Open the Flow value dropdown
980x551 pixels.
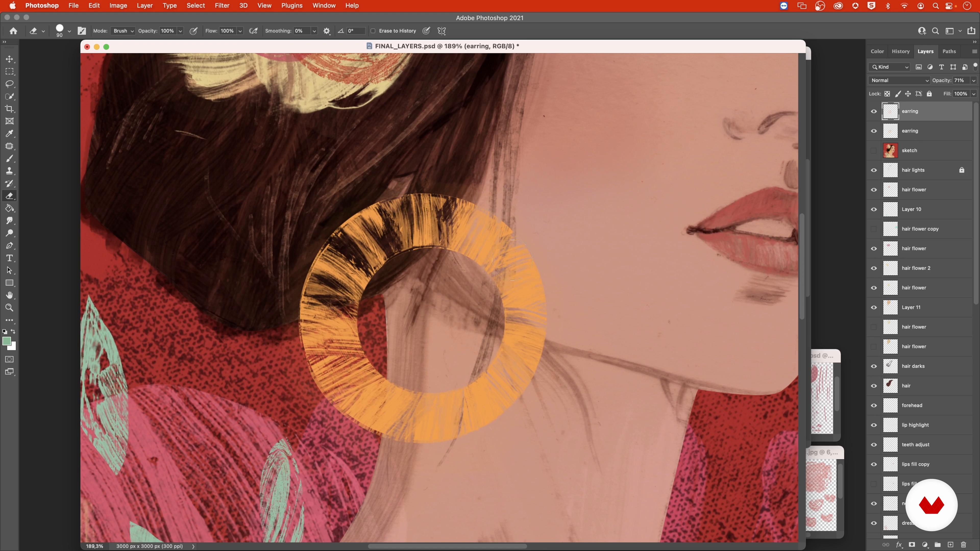pos(240,31)
